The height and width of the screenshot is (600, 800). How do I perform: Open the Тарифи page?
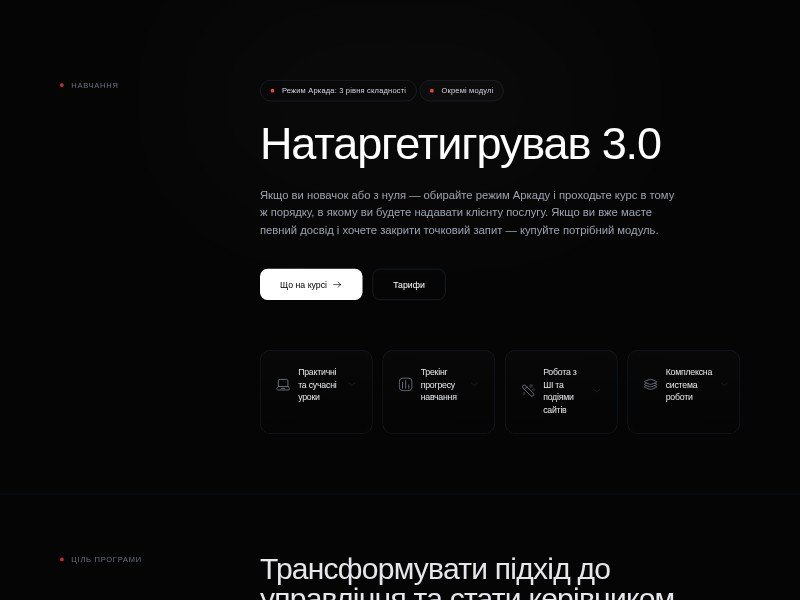click(x=408, y=284)
